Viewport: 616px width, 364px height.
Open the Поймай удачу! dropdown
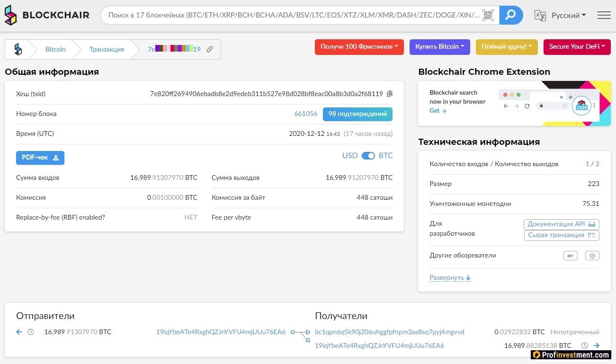pos(507,47)
